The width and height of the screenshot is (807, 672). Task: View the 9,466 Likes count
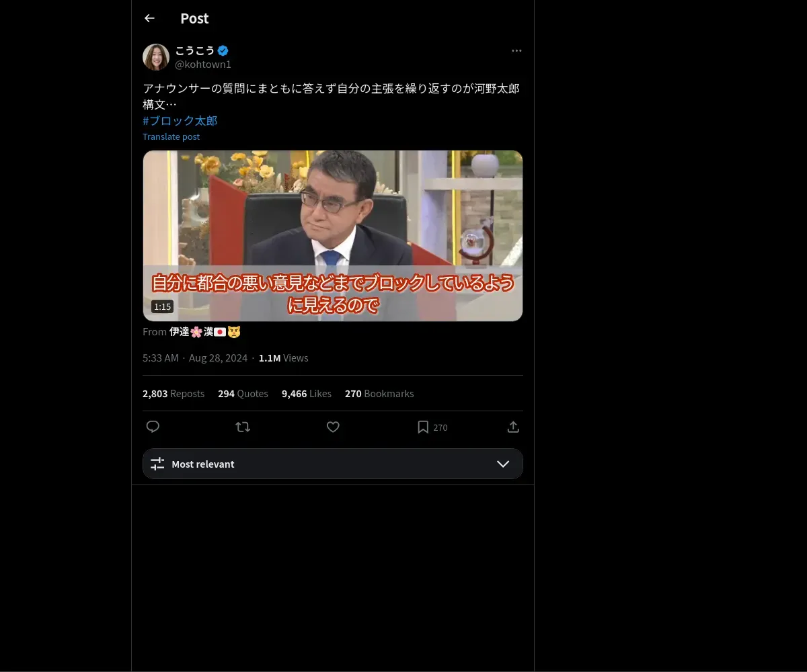[x=306, y=394]
